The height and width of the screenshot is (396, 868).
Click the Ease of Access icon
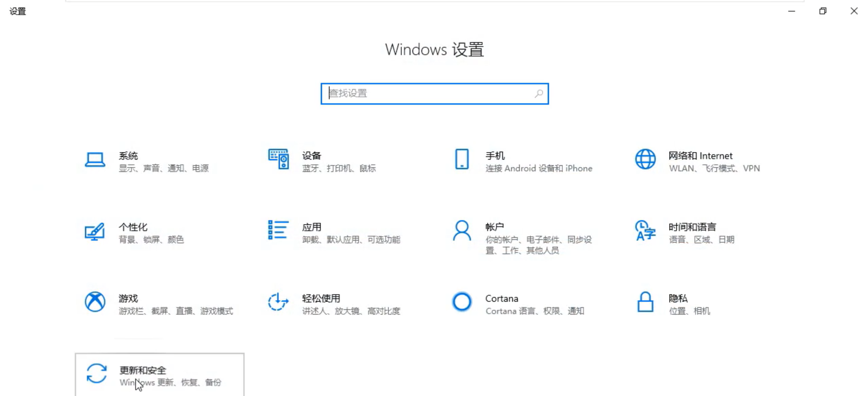click(x=278, y=302)
